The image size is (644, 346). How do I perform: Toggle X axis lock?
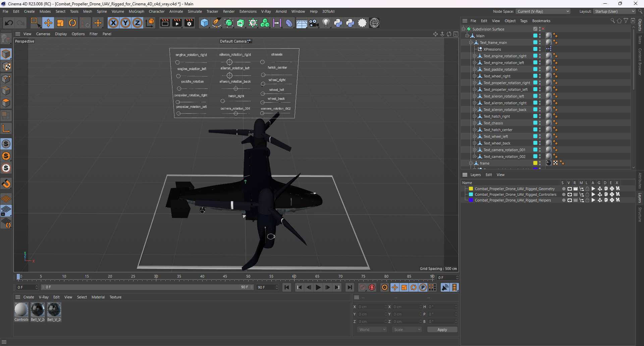[x=113, y=23]
